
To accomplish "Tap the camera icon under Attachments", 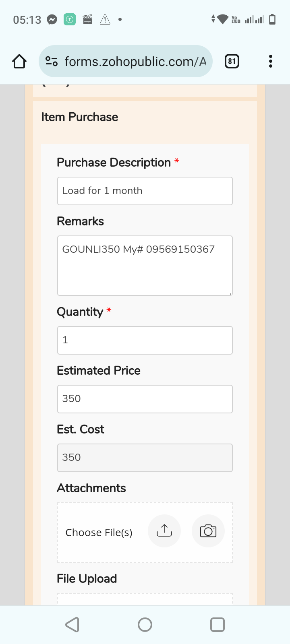I will pyautogui.click(x=208, y=531).
